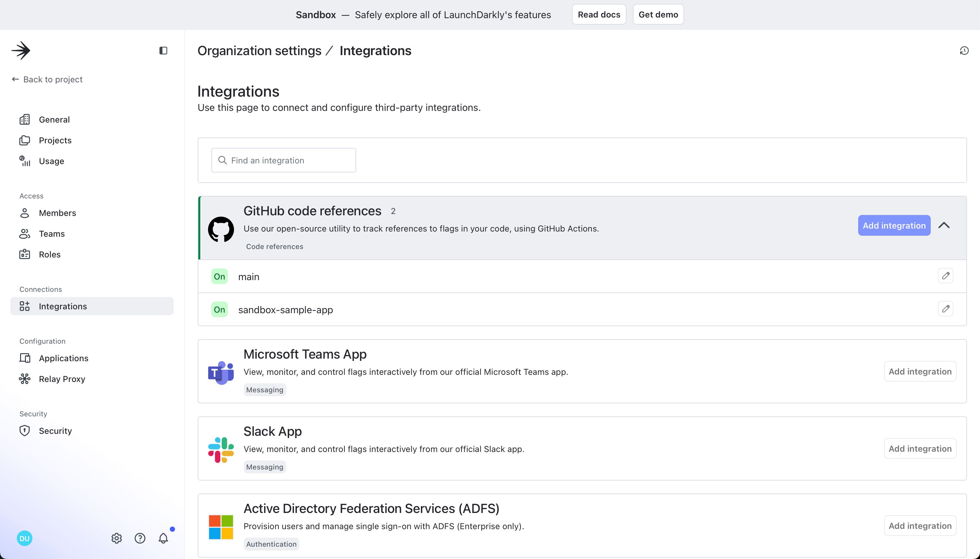Click the General building icon
The image size is (980, 559).
(25, 119)
